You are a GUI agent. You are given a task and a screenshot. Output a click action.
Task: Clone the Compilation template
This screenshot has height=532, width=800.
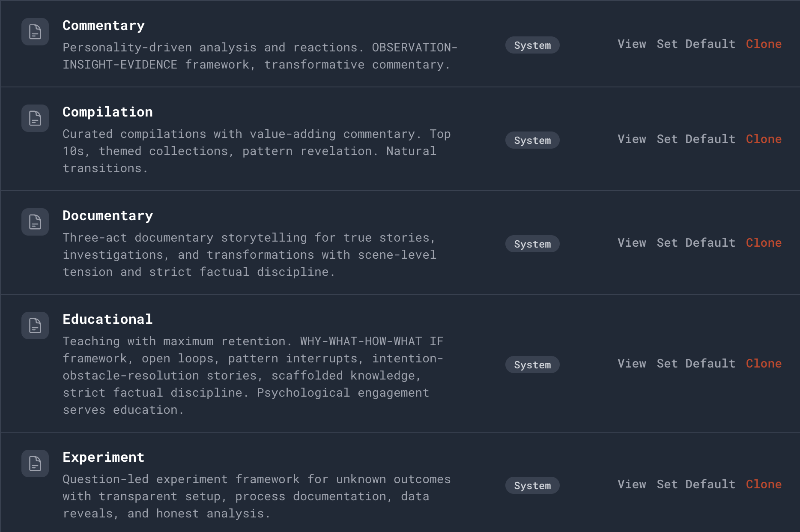tap(764, 139)
